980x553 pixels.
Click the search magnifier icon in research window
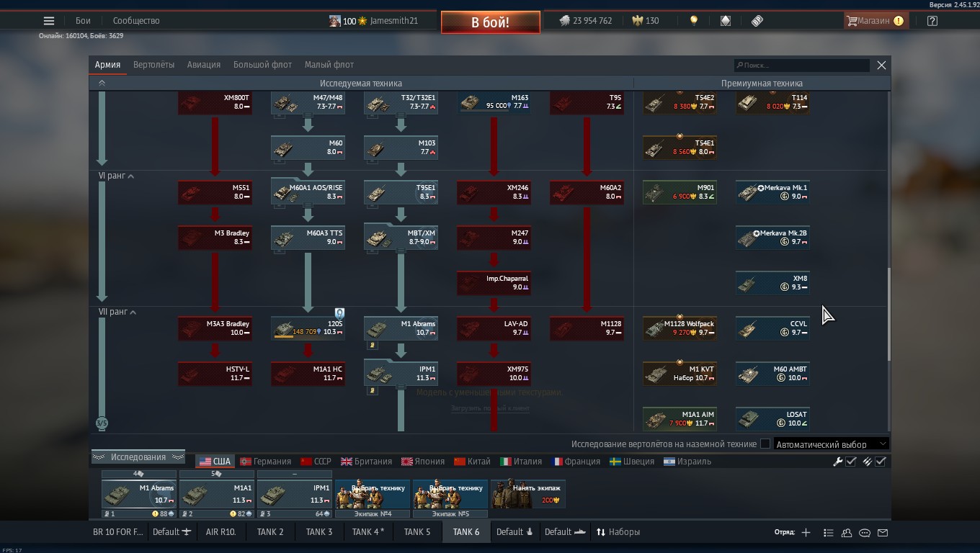click(x=739, y=66)
